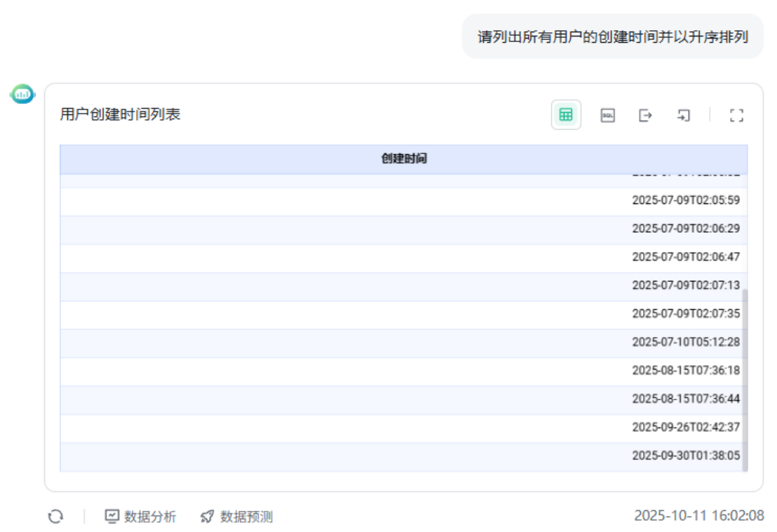Image resolution: width=777 pixels, height=532 pixels.
Task: Switch to table view icon
Action: click(566, 115)
